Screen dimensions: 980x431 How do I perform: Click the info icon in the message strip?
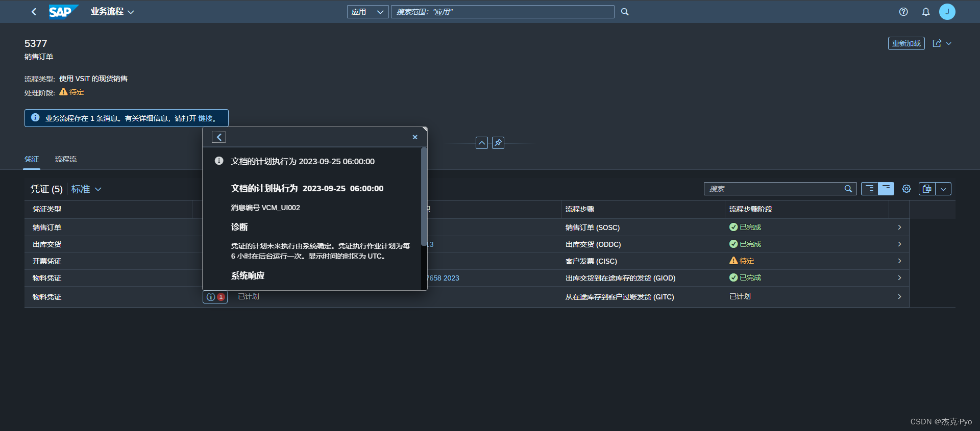[x=35, y=117]
